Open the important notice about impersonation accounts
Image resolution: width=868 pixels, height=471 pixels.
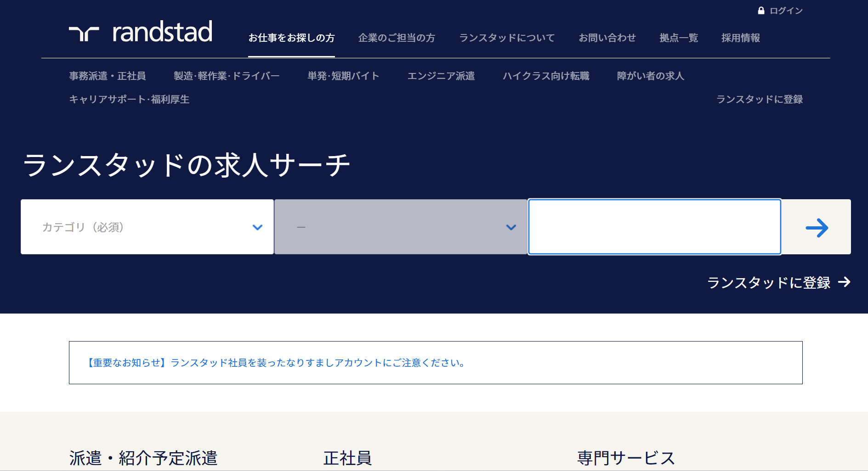pyautogui.click(x=275, y=363)
